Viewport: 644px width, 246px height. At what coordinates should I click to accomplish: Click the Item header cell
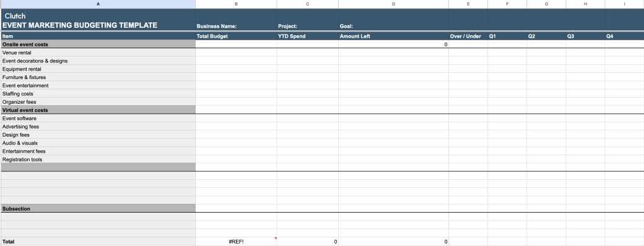click(98, 36)
